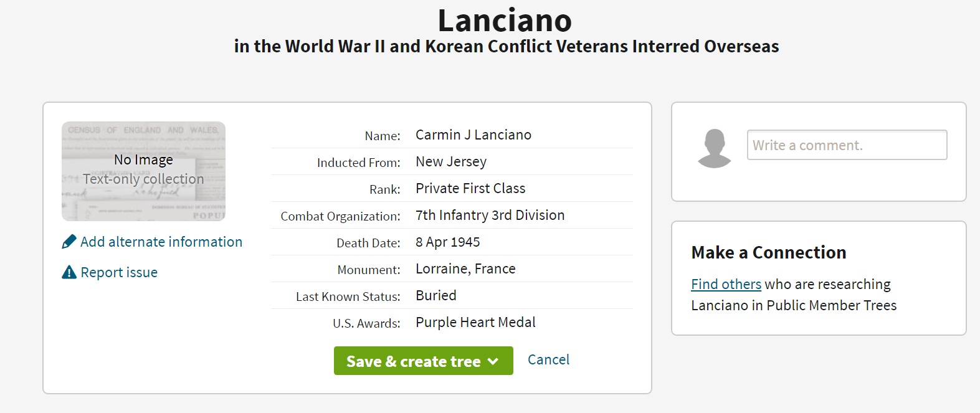The image size is (980, 413).
Task: Click the name value Carmin J Lanciano
Action: [473, 135]
